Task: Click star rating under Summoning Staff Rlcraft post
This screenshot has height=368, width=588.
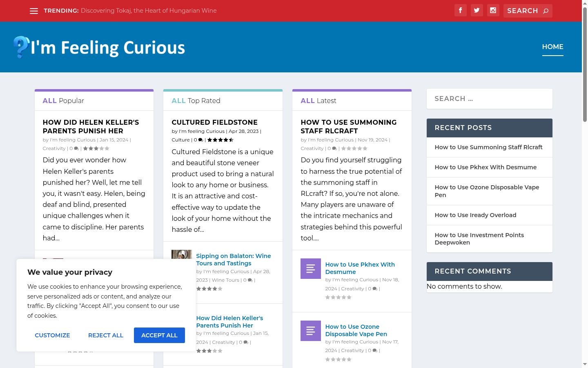Action: coord(354,148)
